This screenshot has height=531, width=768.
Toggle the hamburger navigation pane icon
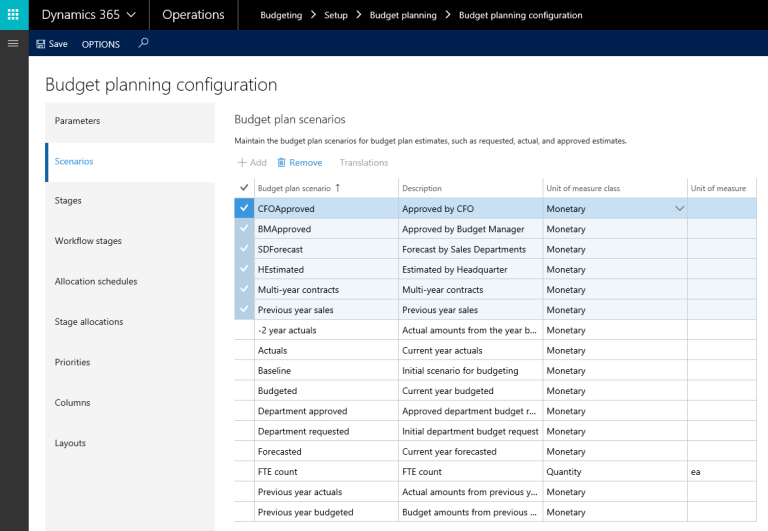(13, 44)
